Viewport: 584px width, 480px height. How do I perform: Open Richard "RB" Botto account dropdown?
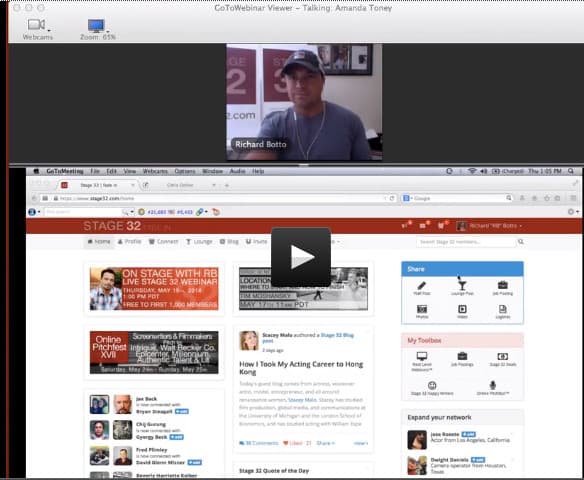pos(489,226)
